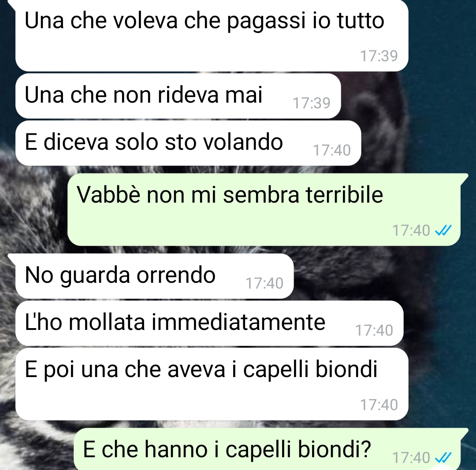Tap the 17:39 timestamp beside 'Una che non rideva mai'
This screenshot has height=470, width=476.
click(312, 103)
